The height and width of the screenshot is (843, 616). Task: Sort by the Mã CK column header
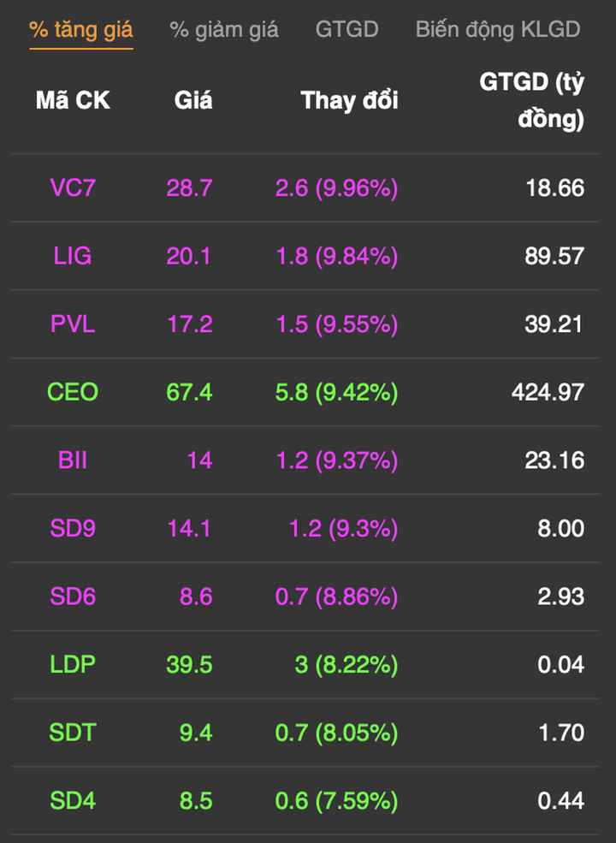73,101
